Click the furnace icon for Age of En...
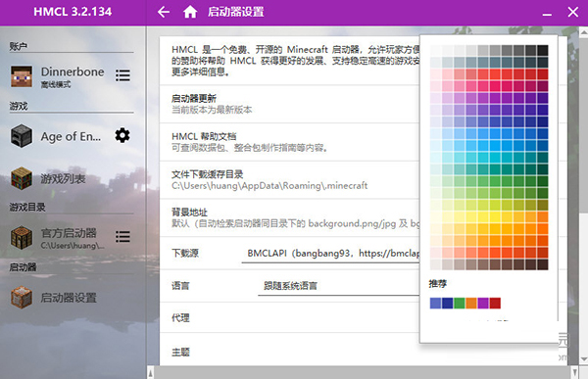This screenshot has height=379, width=588. pos(22,136)
